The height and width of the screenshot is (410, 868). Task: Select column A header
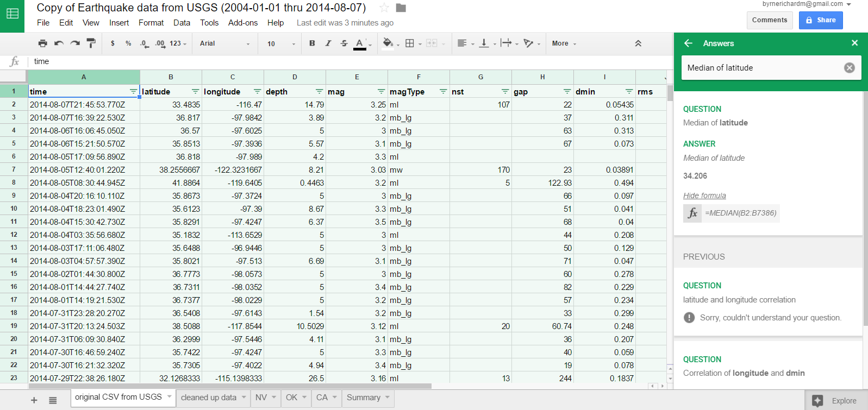[84, 77]
